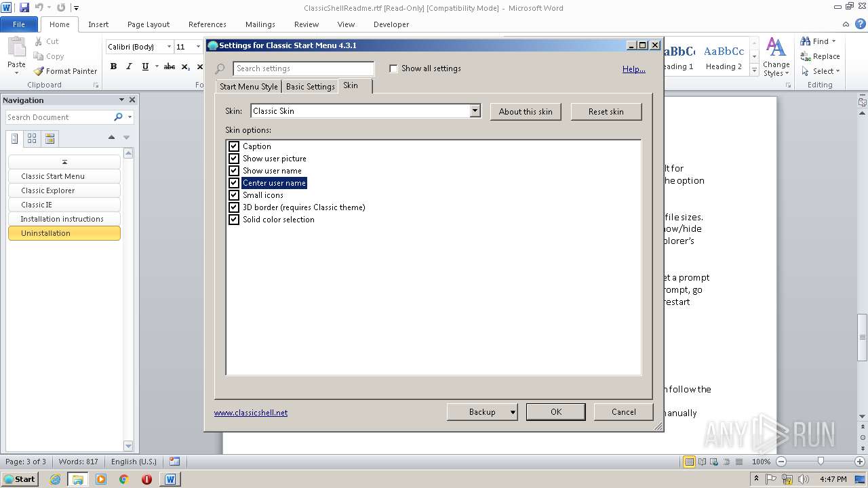This screenshot has height=488, width=868.
Task: Switch to Web Layout view in status bar
Action: click(x=713, y=462)
